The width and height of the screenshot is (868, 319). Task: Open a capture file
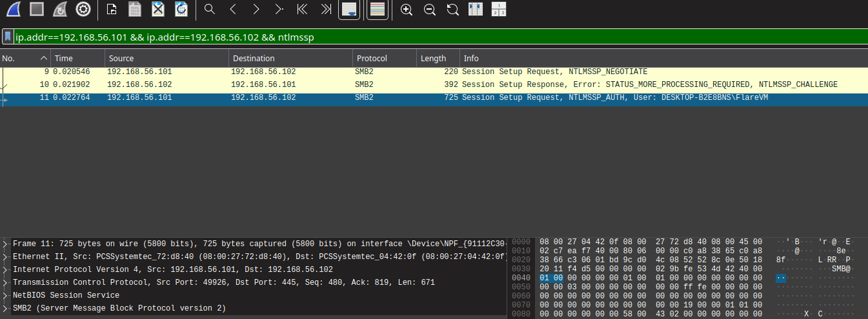click(112, 9)
